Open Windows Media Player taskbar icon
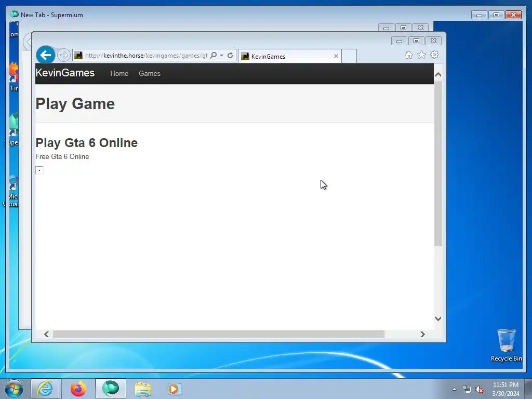Image resolution: width=532 pixels, height=399 pixels. (175, 389)
